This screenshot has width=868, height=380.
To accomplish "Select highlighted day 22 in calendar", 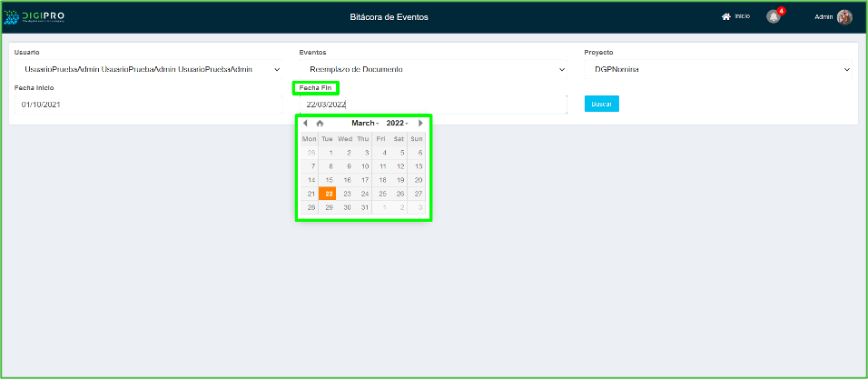I will 329,194.
